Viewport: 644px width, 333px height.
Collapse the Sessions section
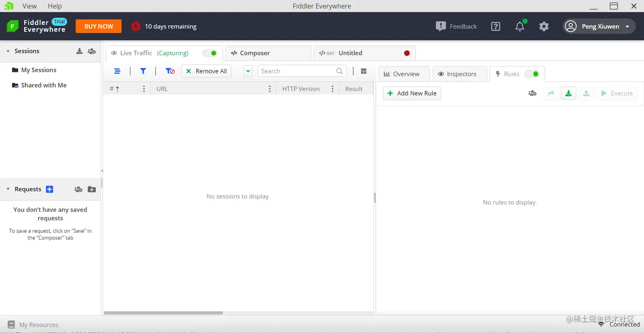pos(8,51)
